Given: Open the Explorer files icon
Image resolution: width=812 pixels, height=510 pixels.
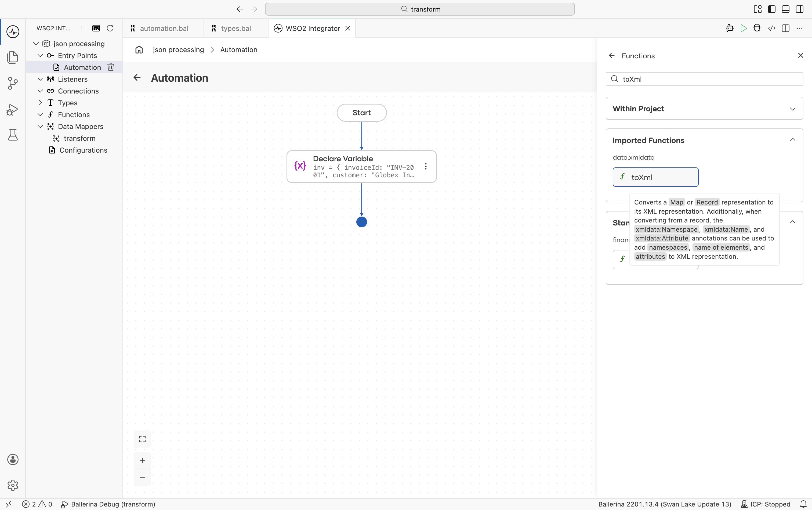Looking at the screenshot, I should pyautogui.click(x=13, y=57).
